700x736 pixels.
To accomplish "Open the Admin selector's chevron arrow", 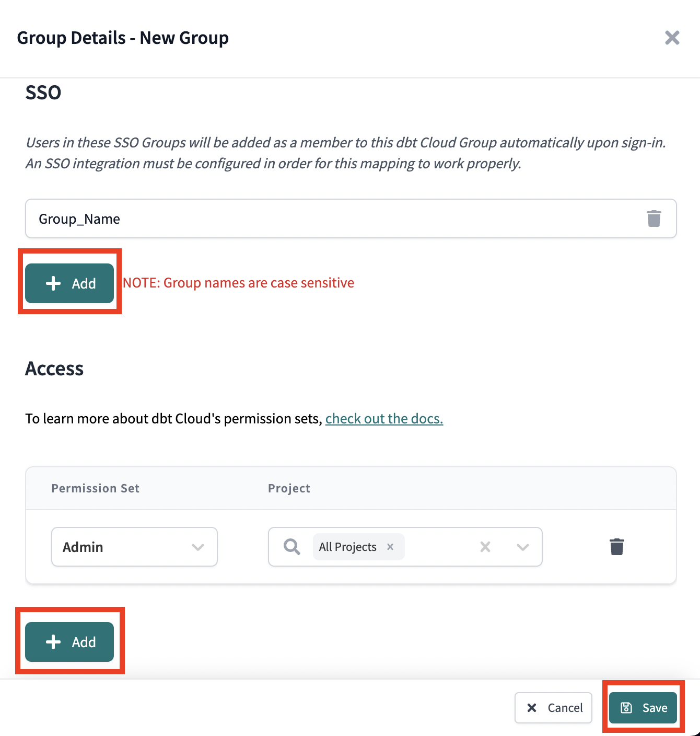I will point(197,547).
